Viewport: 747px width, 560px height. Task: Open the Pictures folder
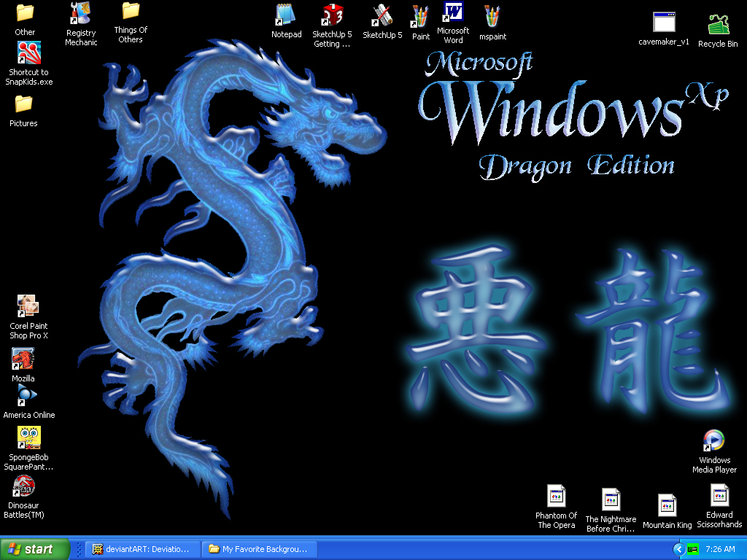pos(23,104)
